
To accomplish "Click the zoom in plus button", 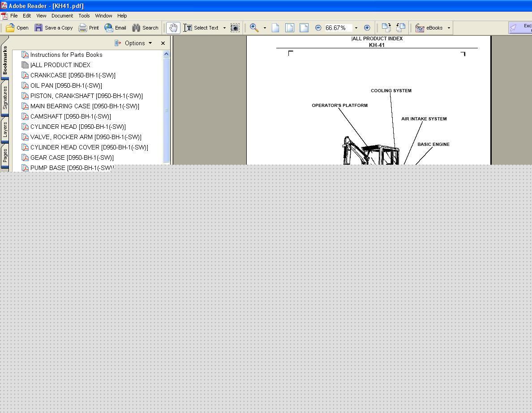I will (x=367, y=28).
